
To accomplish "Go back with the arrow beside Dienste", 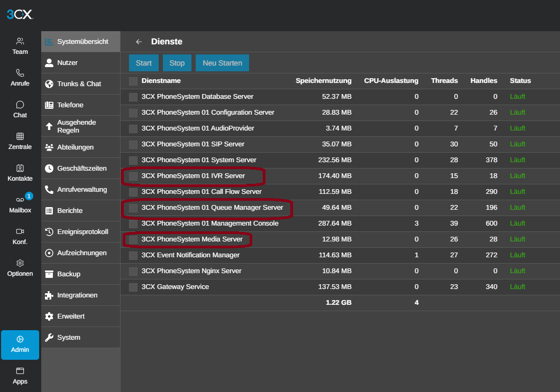I will (x=139, y=42).
